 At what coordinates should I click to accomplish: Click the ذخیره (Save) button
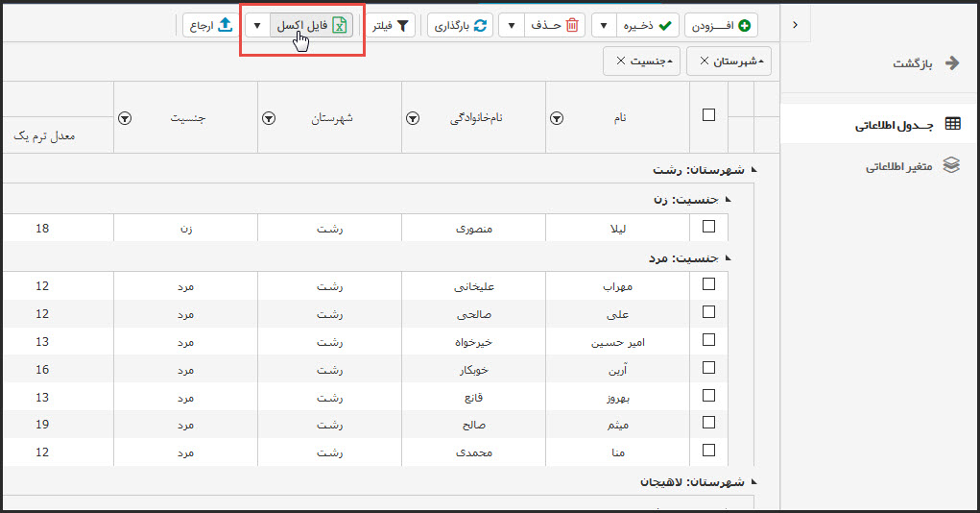(x=647, y=26)
